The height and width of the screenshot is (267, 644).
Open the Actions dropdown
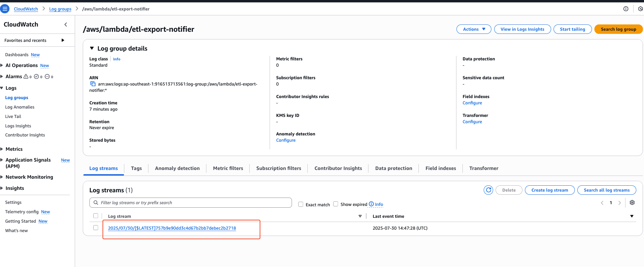[474, 29]
